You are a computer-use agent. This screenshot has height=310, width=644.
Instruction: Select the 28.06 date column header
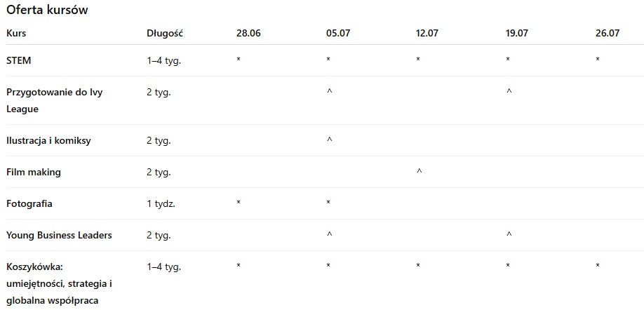pos(248,33)
